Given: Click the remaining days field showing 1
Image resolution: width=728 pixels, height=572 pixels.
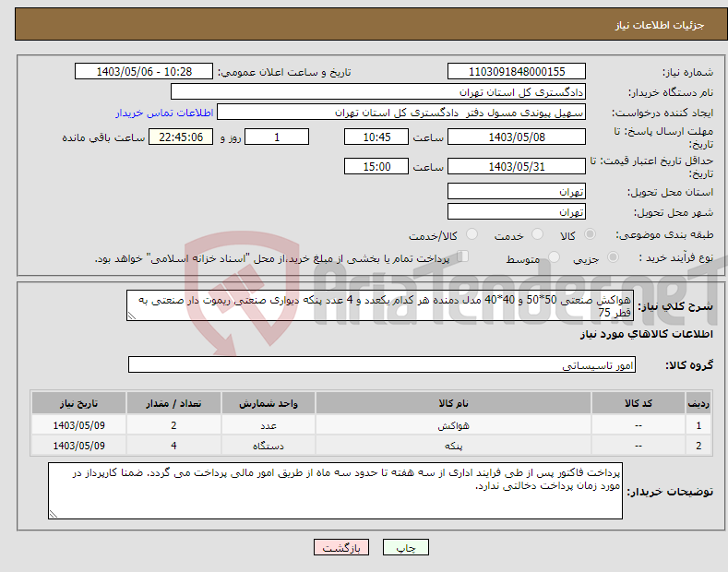Looking at the screenshot, I should pyautogui.click(x=277, y=137).
